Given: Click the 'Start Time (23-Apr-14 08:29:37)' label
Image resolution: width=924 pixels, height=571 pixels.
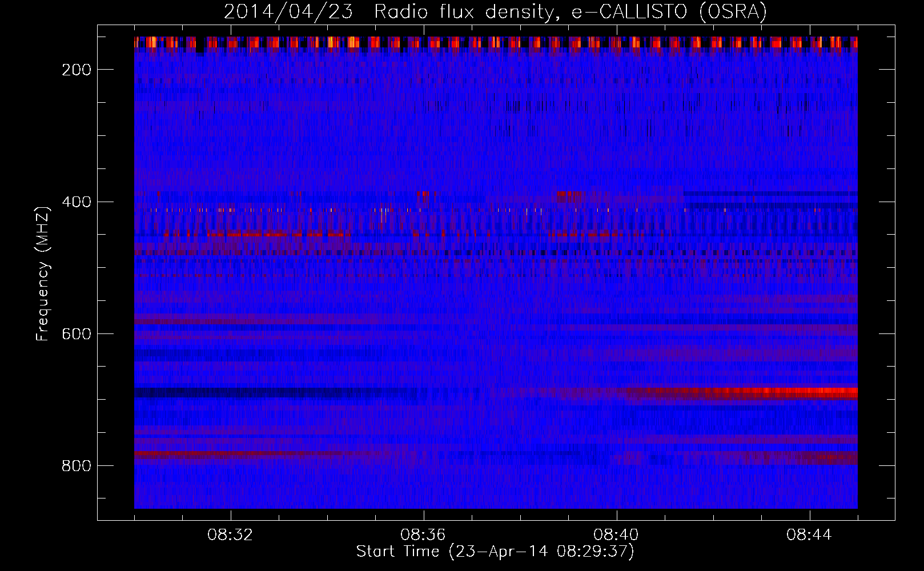Looking at the screenshot, I should 495,552.
